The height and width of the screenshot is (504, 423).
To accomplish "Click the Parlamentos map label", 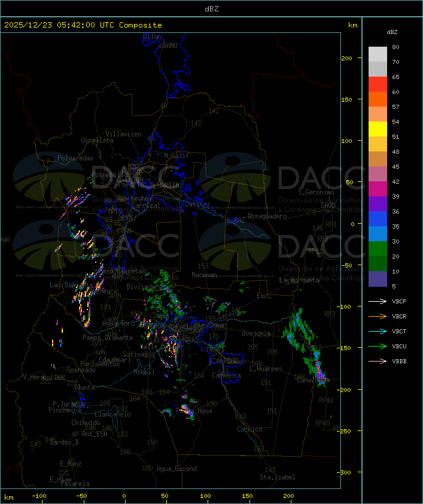I will (x=100, y=364).
